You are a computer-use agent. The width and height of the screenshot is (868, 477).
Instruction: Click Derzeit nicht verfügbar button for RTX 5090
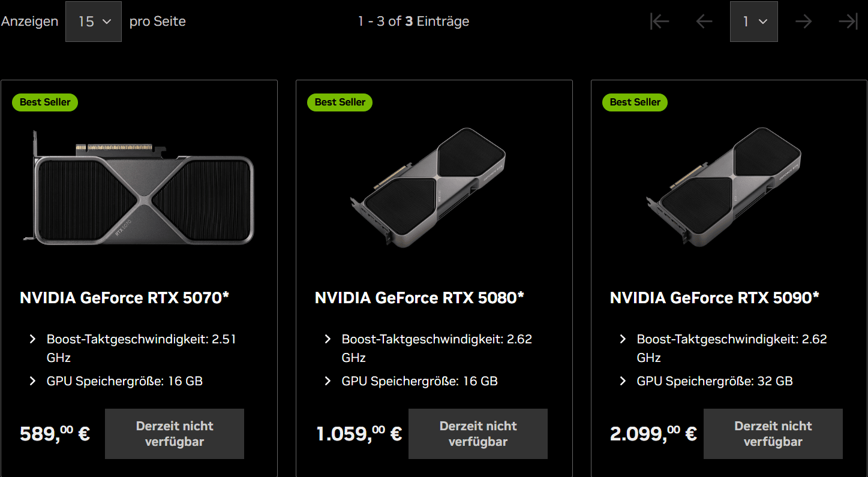pyautogui.click(x=773, y=434)
